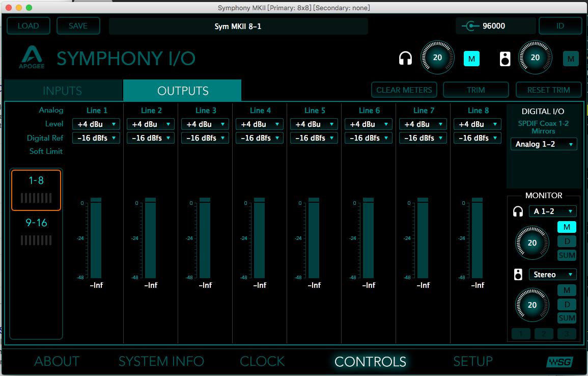Click the clock source icon beside 96000
This screenshot has height=376, width=588.
point(471,26)
